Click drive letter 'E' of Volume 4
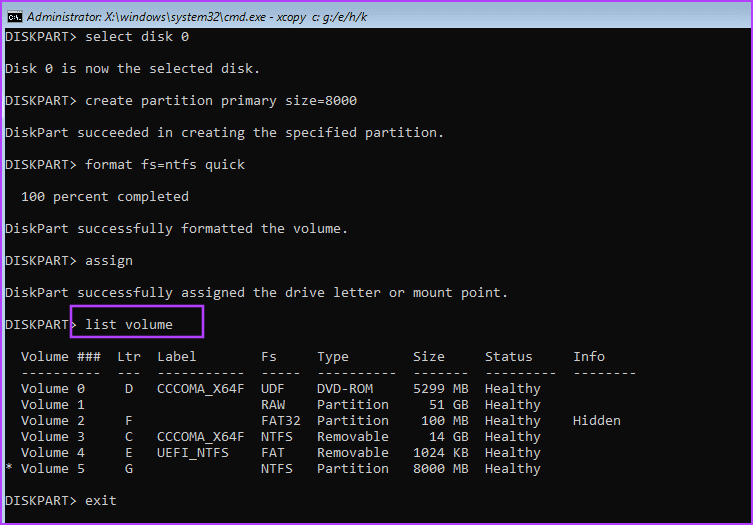The image size is (753, 525). (x=129, y=452)
